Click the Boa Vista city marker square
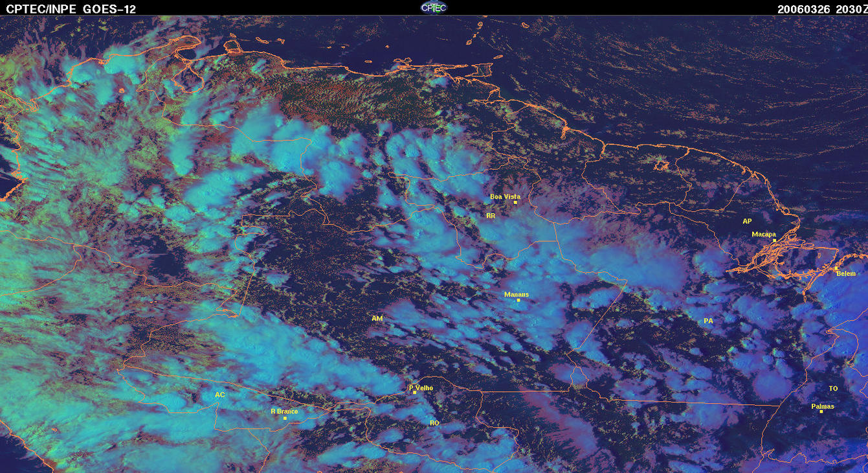The height and width of the screenshot is (473, 868). tap(515, 203)
